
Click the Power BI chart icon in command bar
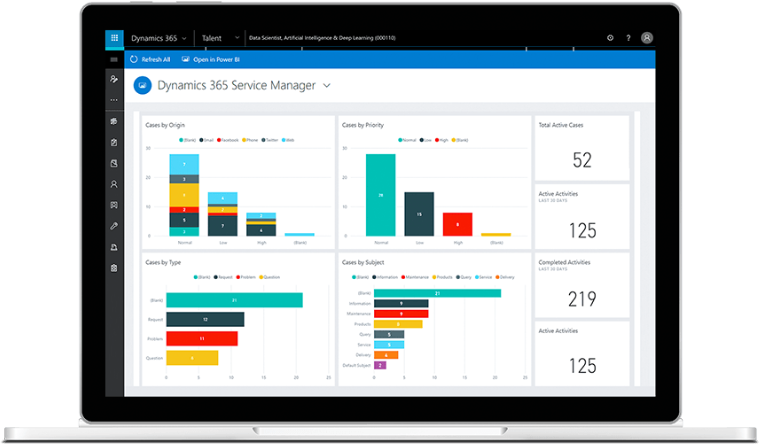coord(185,59)
